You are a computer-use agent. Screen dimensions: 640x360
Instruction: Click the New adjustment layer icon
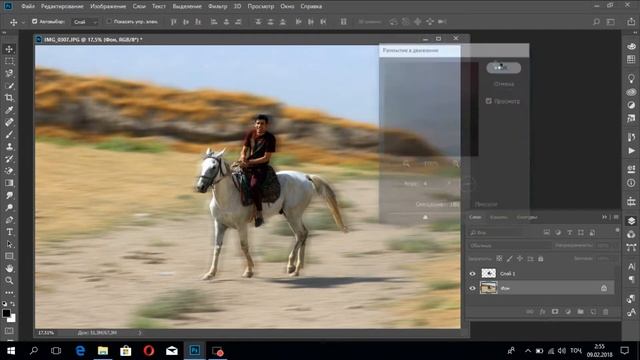coord(568,312)
